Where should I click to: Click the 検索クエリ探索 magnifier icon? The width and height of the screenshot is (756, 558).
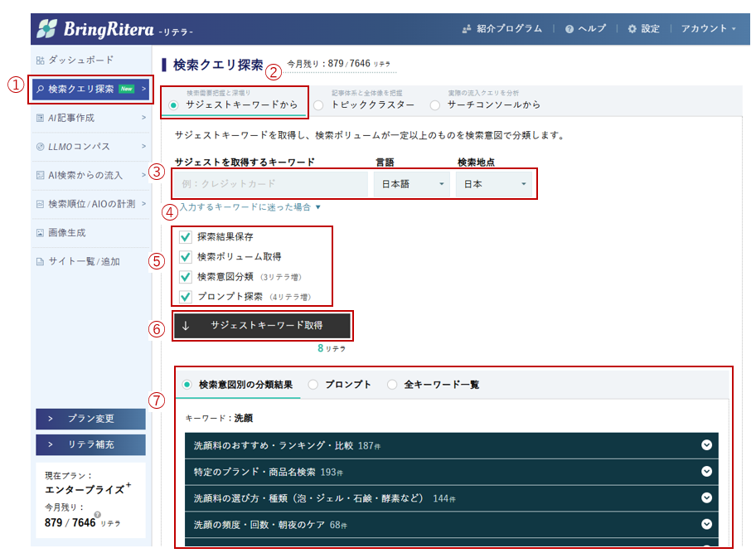41,89
